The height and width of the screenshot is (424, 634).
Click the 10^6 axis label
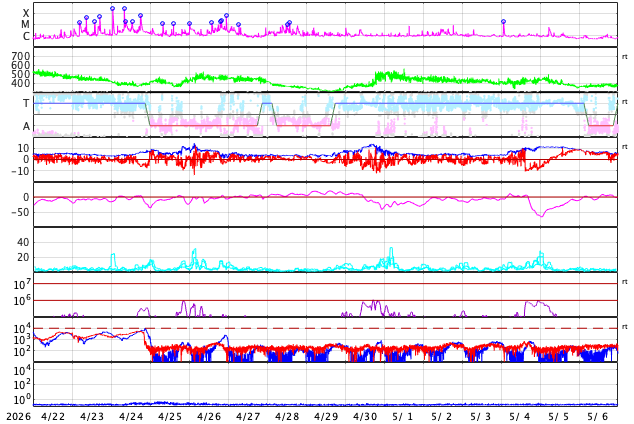22,301
